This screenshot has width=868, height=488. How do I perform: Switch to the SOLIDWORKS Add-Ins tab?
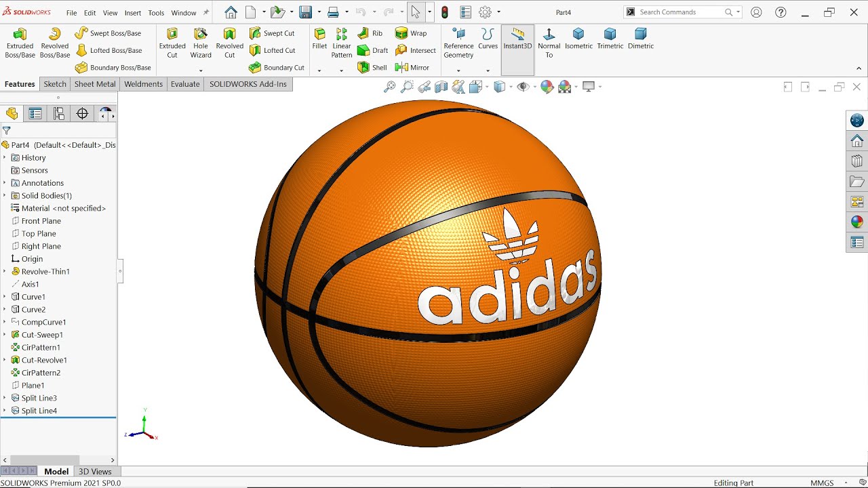[248, 84]
